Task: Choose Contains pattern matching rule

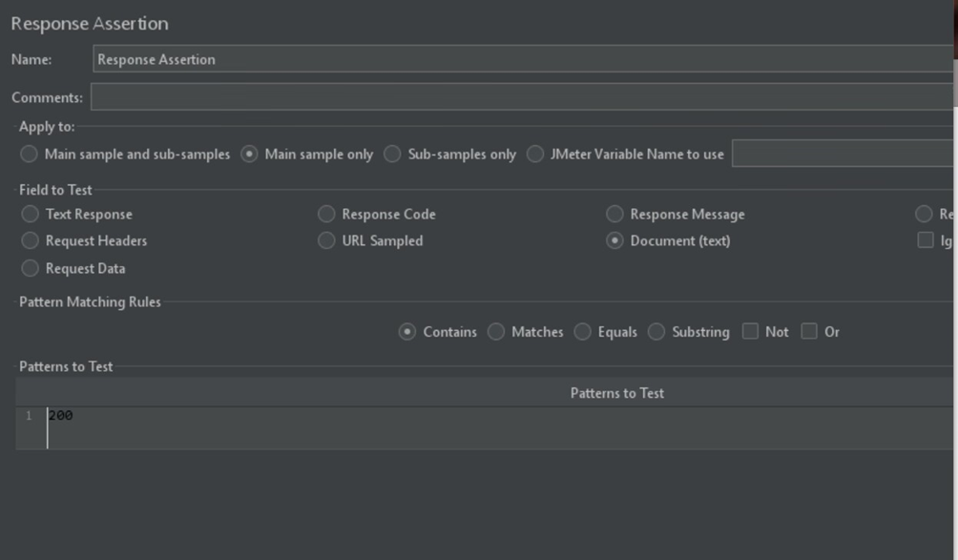Action: tap(407, 332)
